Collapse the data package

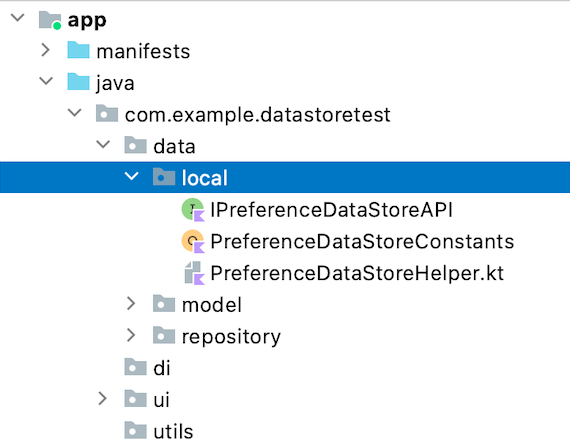[x=103, y=144]
